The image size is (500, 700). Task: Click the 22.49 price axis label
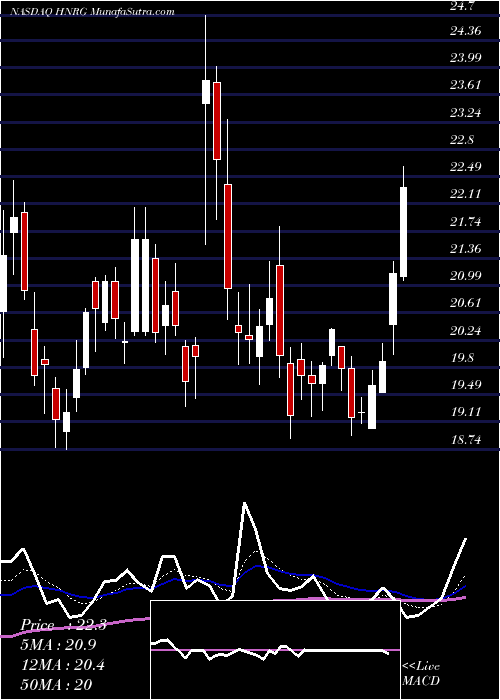465,167
